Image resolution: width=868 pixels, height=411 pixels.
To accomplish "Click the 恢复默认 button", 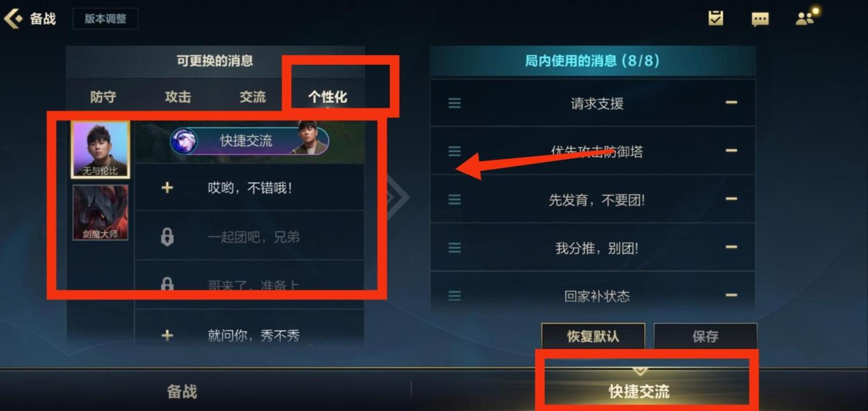I will coord(593,337).
